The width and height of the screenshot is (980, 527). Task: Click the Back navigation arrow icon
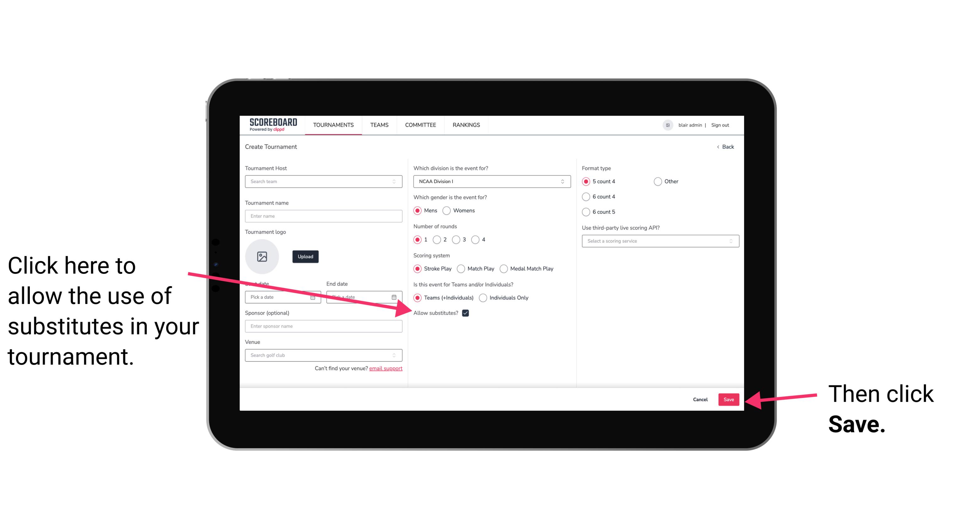[719, 147]
